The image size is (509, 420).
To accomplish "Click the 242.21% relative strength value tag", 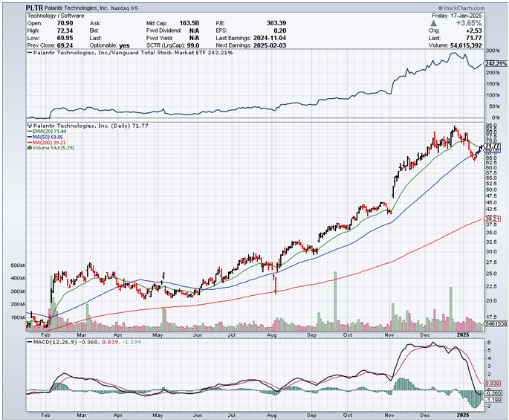I will tap(495, 64).
